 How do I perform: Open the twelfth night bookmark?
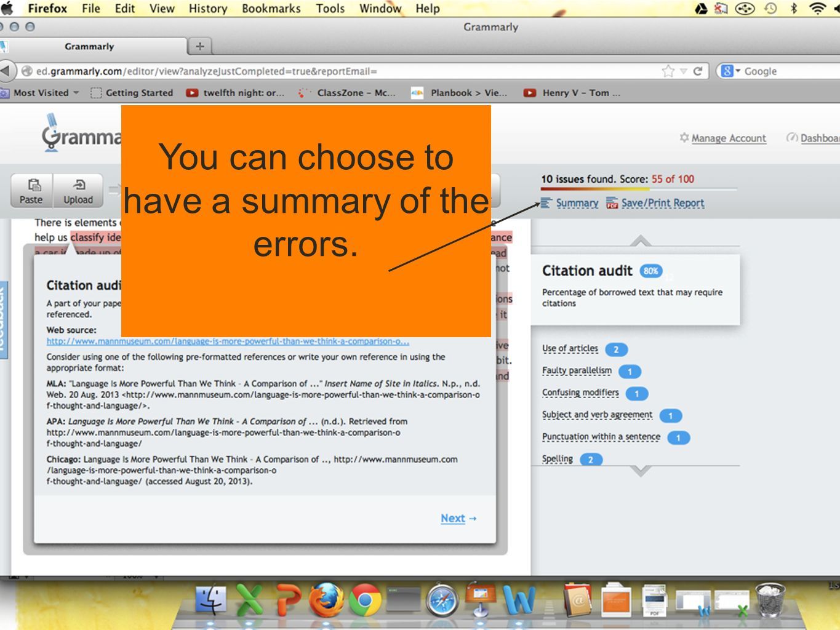click(236, 93)
